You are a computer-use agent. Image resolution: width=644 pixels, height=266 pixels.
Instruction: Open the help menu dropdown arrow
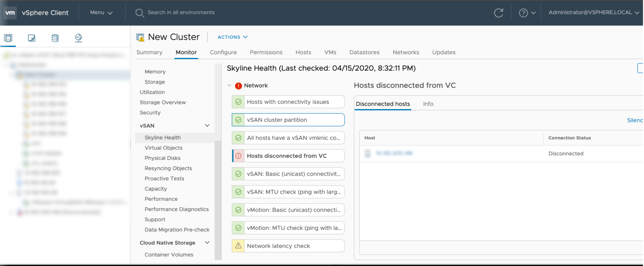(x=533, y=13)
